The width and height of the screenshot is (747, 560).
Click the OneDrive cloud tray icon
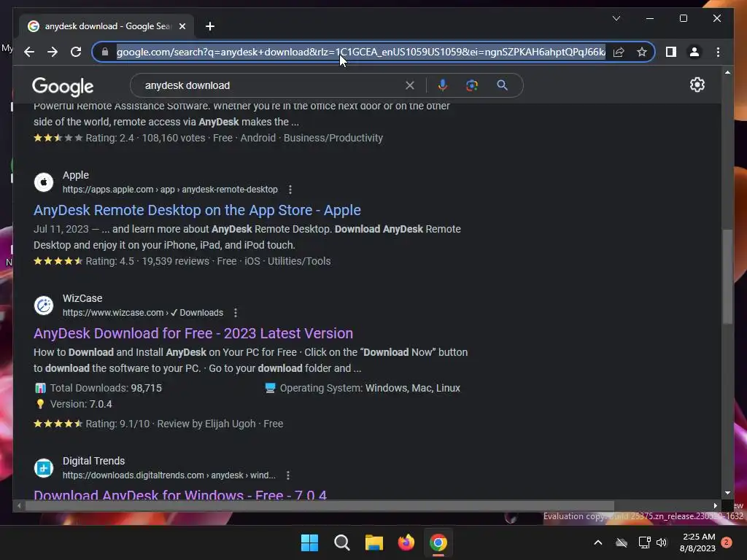click(622, 542)
